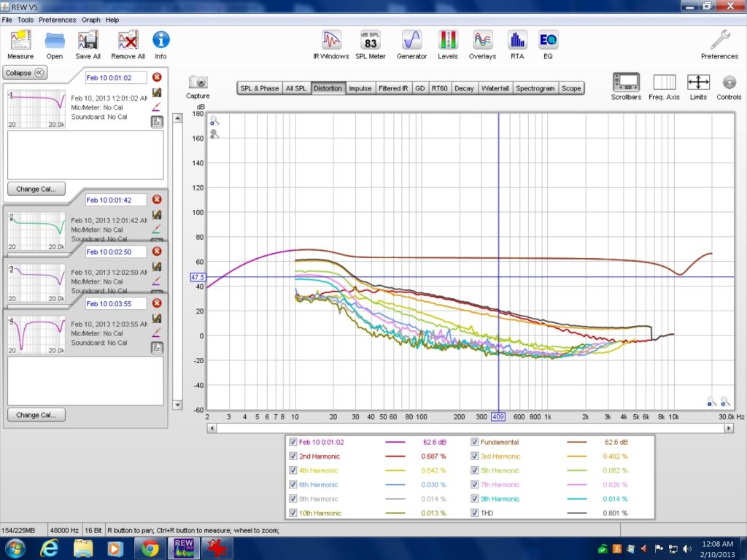Toggle the 10th Harmonic trace
This screenshot has width=747, height=560.
(293, 513)
